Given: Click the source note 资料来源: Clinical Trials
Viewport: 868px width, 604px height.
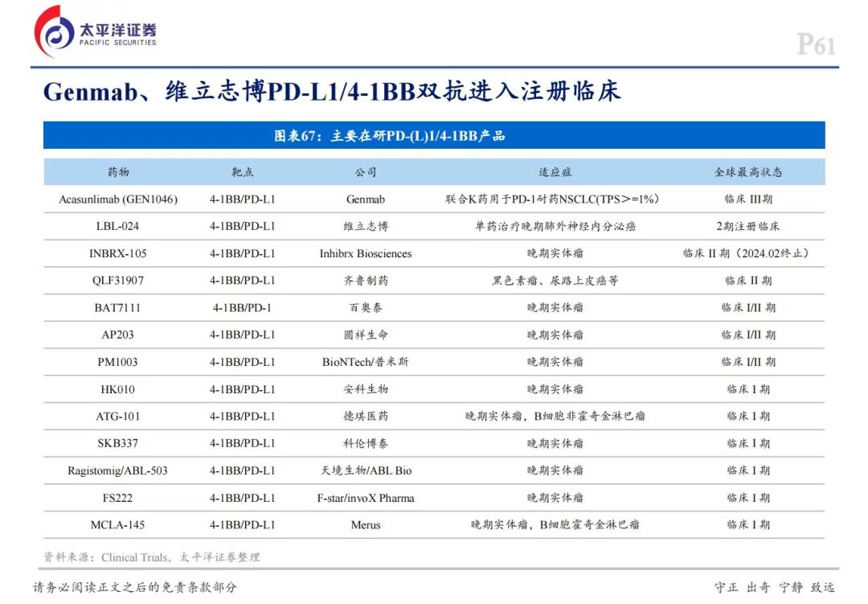Looking at the screenshot, I should [152, 557].
